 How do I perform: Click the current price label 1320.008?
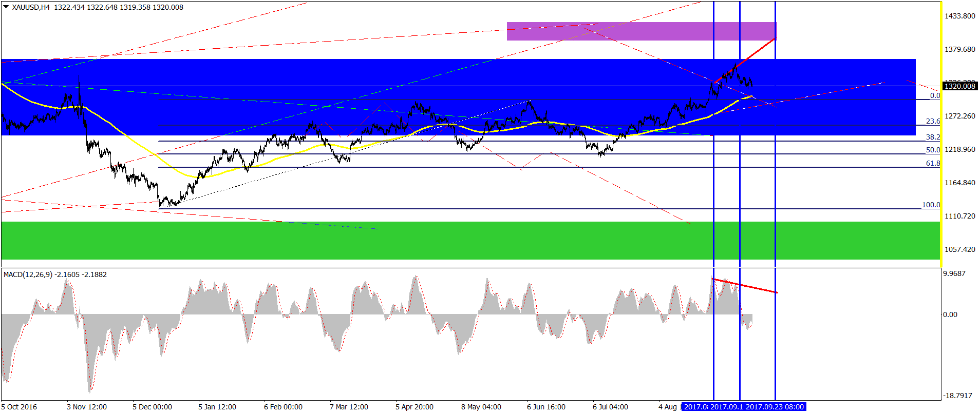(x=959, y=86)
